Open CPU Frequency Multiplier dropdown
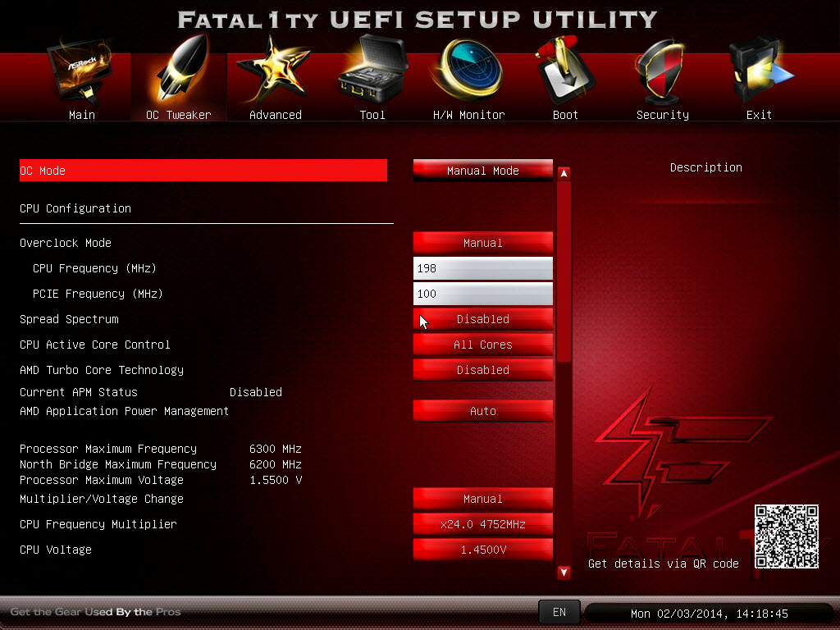This screenshot has width=840, height=630. (x=482, y=524)
